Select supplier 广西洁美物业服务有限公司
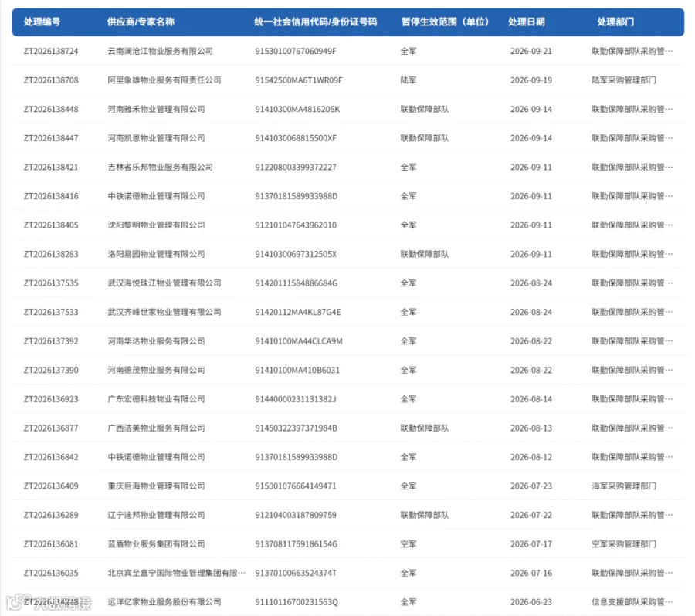Screen dimensions: 695x616 (x=156, y=428)
